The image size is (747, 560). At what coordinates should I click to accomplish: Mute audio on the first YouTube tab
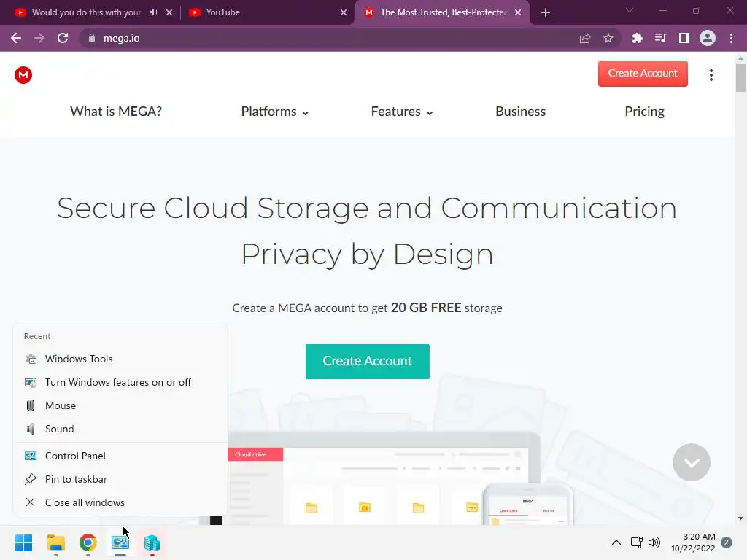[153, 12]
